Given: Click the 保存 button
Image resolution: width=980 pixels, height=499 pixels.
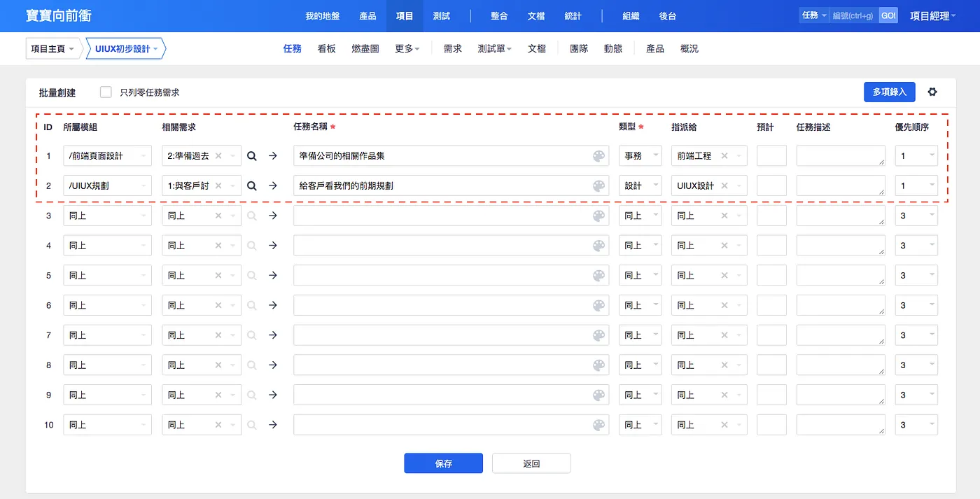Looking at the screenshot, I should tap(443, 463).
